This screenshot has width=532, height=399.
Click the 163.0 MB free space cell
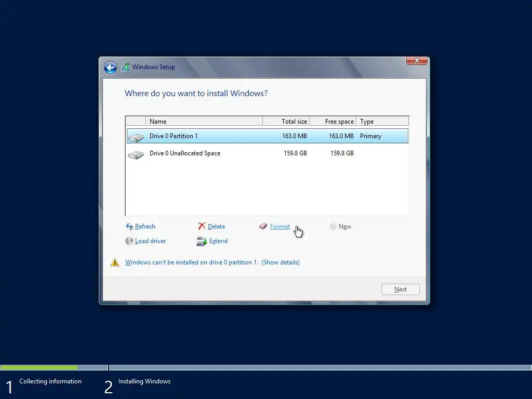341,136
